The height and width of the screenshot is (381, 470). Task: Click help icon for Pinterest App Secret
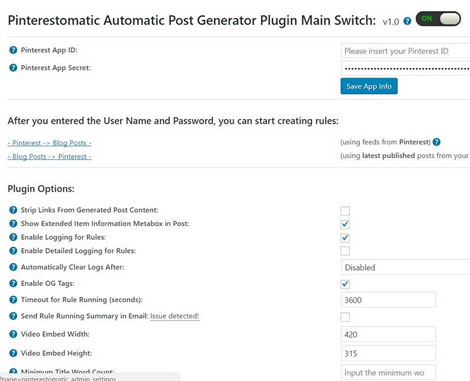tap(13, 68)
